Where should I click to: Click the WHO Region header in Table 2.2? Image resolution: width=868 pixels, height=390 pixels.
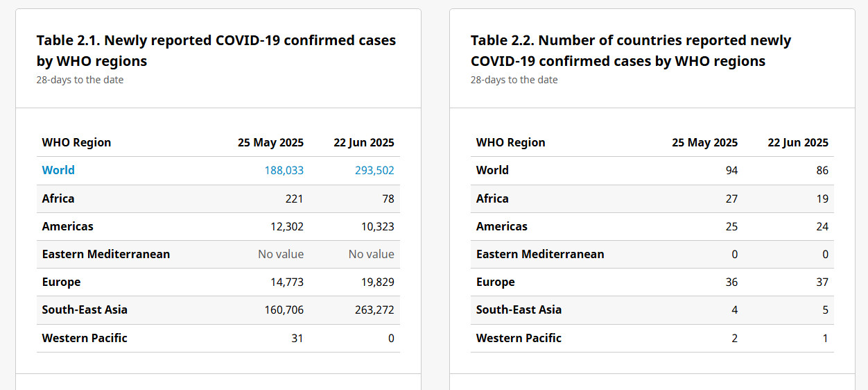(510, 142)
